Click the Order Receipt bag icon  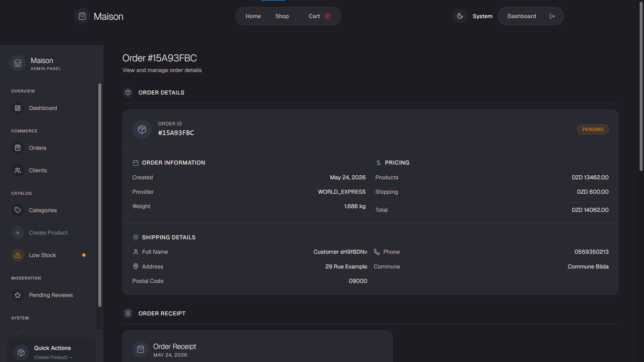coord(141,349)
